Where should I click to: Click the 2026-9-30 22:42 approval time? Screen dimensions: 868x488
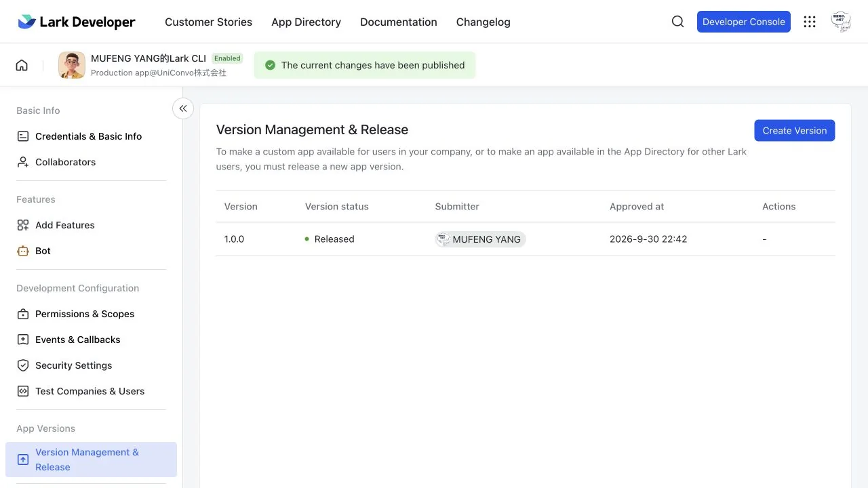(x=648, y=239)
